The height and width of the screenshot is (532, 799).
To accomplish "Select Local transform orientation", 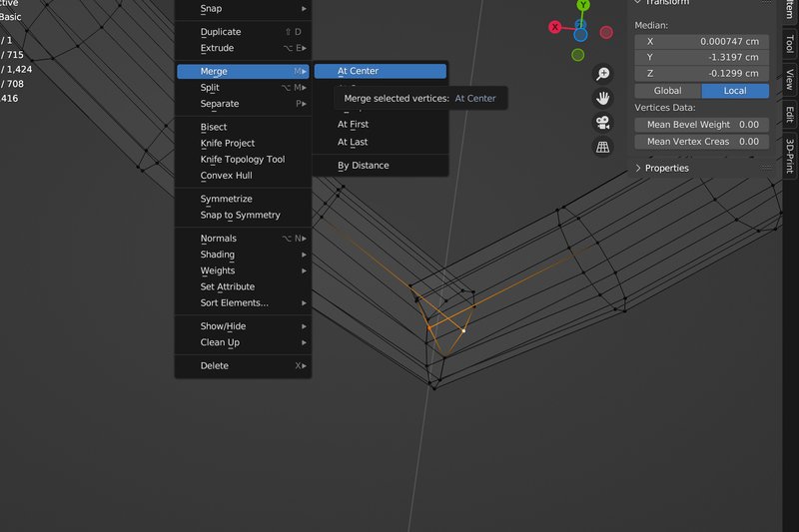I will point(735,91).
